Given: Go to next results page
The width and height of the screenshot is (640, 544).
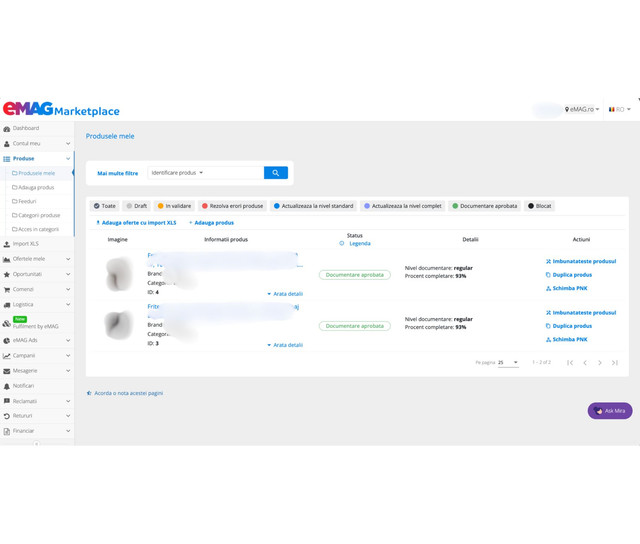Looking at the screenshot, I should (x=600, y=362).
